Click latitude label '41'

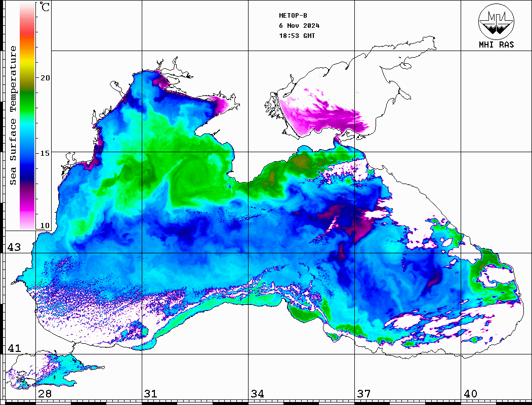point(14,348)
